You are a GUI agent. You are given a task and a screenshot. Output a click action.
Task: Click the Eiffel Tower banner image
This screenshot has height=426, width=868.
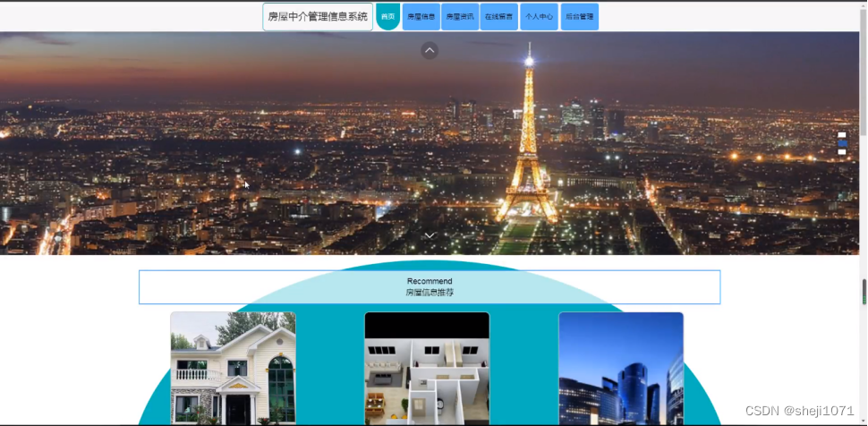tap(430, 143)
